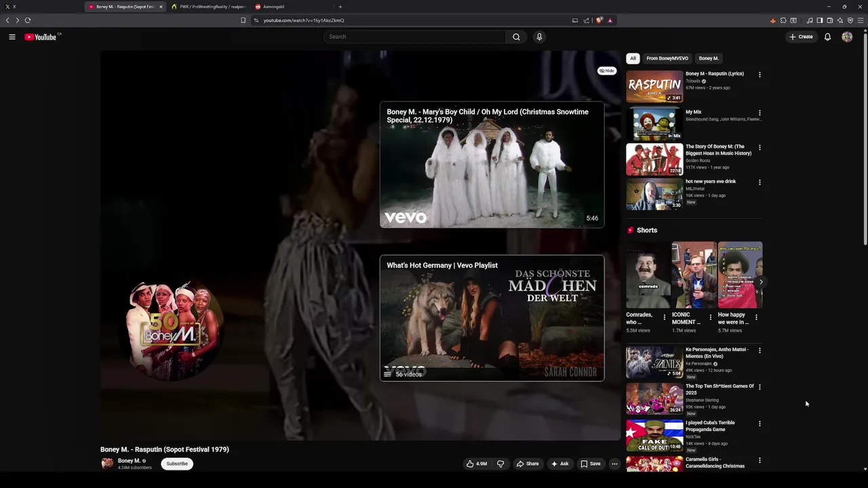Click the Brave Shields lion icon
868x488 pixels.
pyautogui.click(x=599, y=20)
